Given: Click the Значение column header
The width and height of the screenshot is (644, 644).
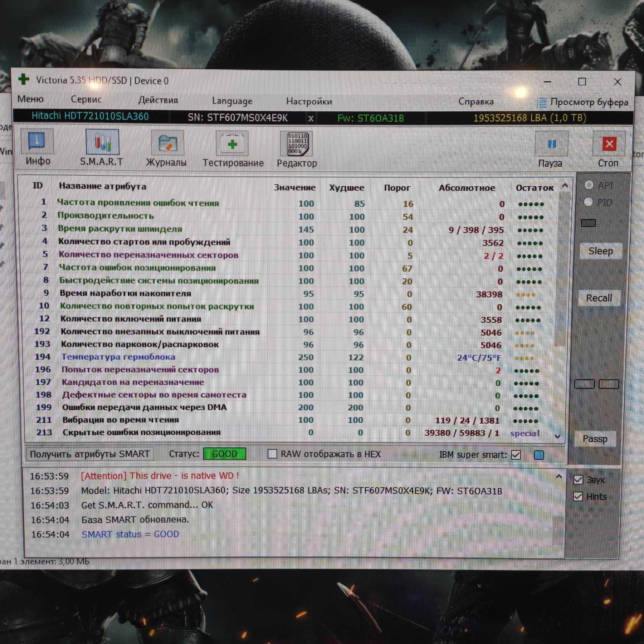Looking at the screenshot, I should 294,187.
